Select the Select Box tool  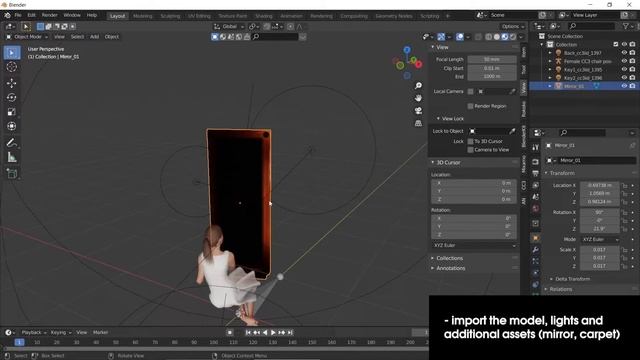coord(12,53)
